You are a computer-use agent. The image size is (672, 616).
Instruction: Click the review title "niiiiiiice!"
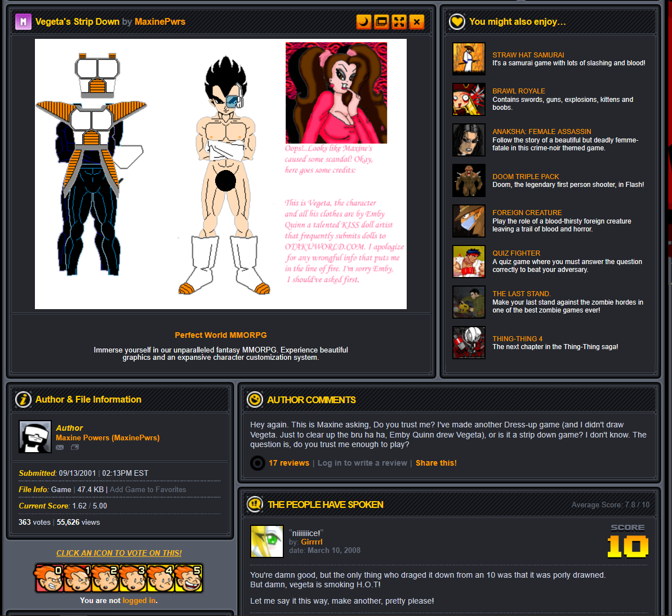[306, 533]
